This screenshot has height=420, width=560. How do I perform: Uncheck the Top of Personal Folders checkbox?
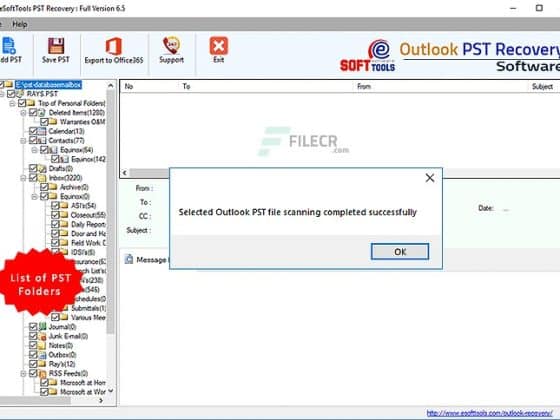pyautogui.click(x=22, y=103)
